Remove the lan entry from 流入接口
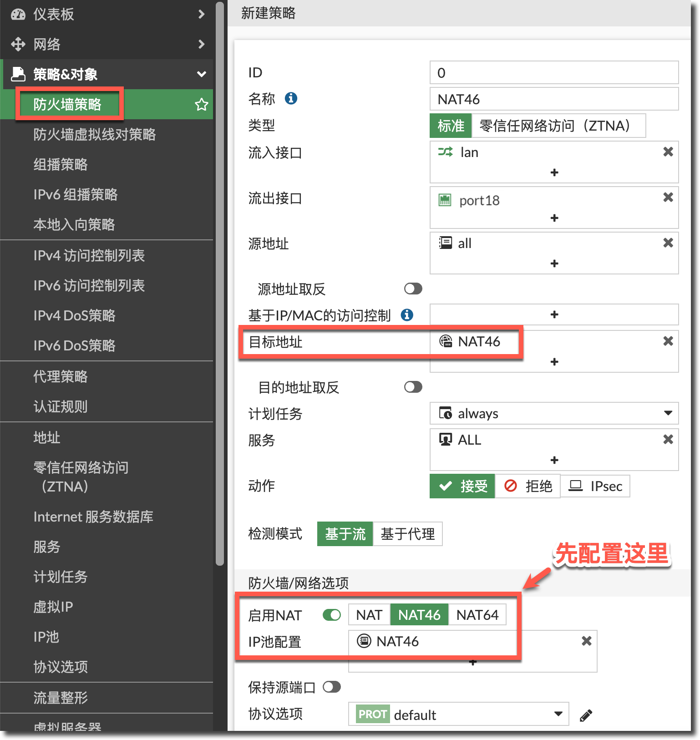 click(x=668, y=152)
